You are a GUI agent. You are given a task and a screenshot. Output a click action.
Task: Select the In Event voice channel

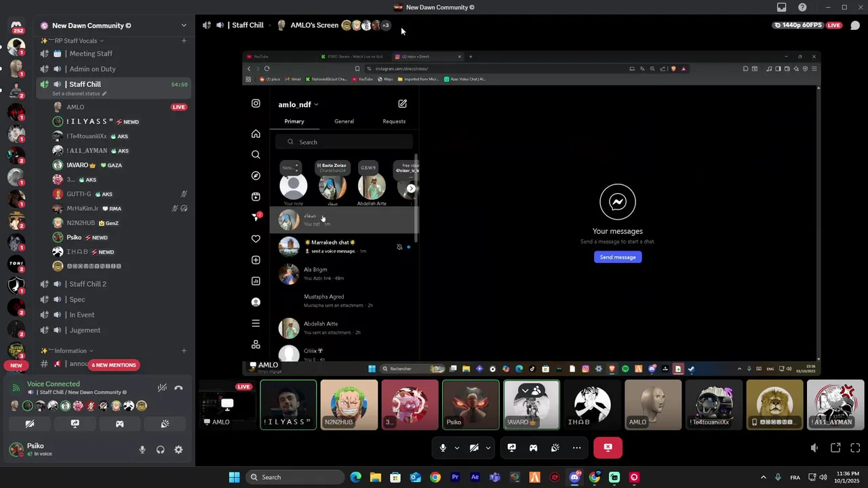[x=113, y=314]
